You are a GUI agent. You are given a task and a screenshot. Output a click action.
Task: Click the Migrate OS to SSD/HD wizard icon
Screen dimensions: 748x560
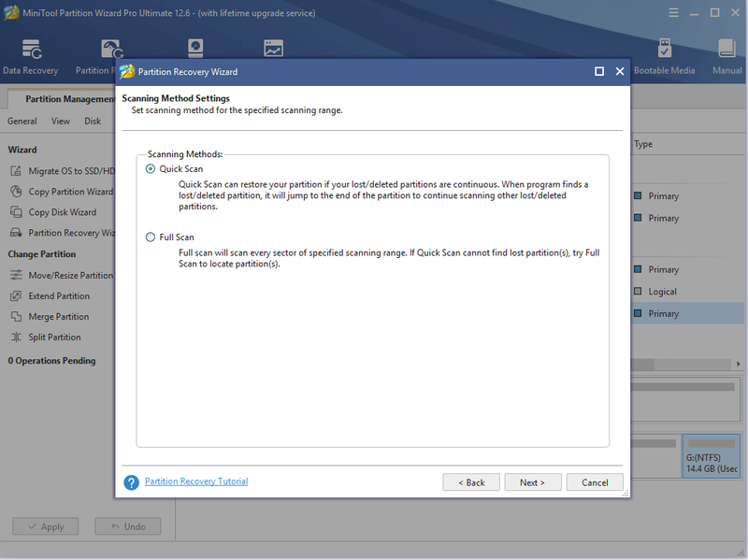(16, 171)
